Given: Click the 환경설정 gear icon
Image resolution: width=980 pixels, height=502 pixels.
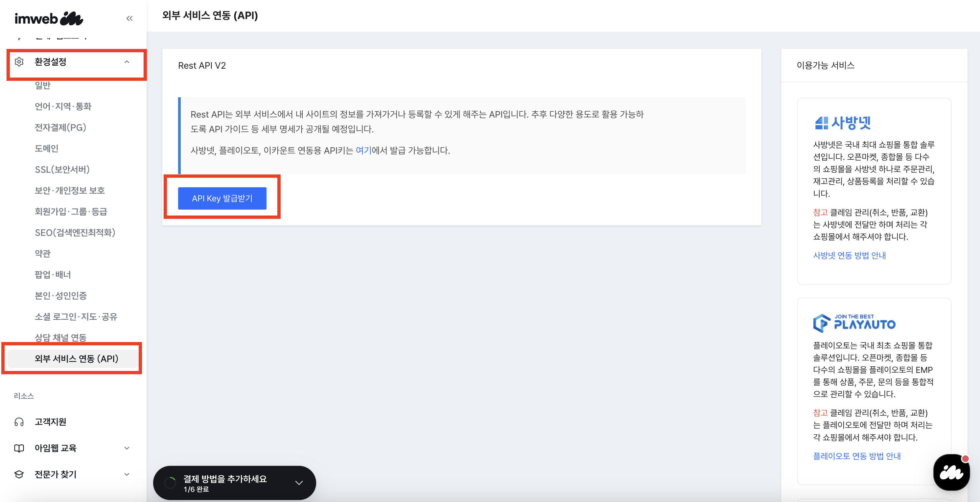Looking at the screenshot, I should tap(19, 62).
